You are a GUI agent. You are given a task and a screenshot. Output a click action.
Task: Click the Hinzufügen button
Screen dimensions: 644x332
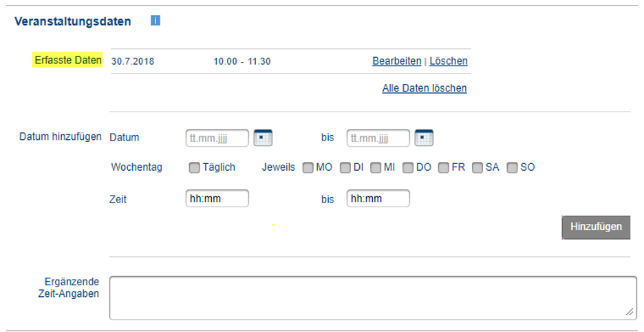click(596, 227)
